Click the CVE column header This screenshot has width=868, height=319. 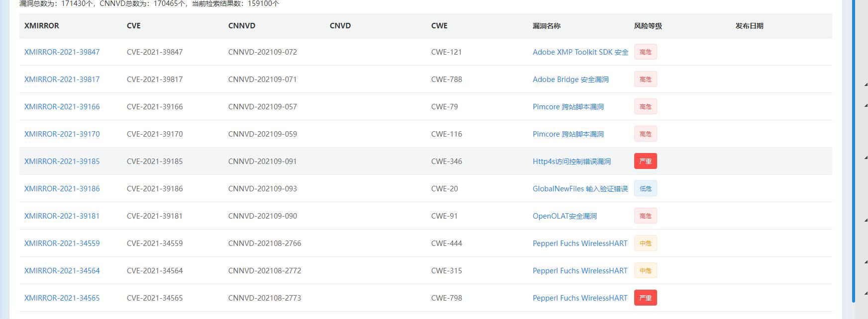point(134,26)
